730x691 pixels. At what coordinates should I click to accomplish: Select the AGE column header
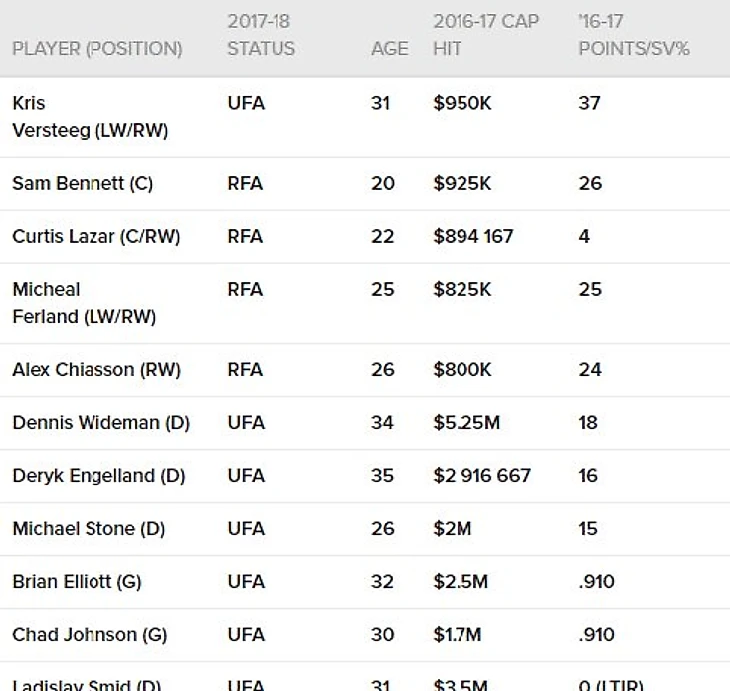(x=389, y=49)
